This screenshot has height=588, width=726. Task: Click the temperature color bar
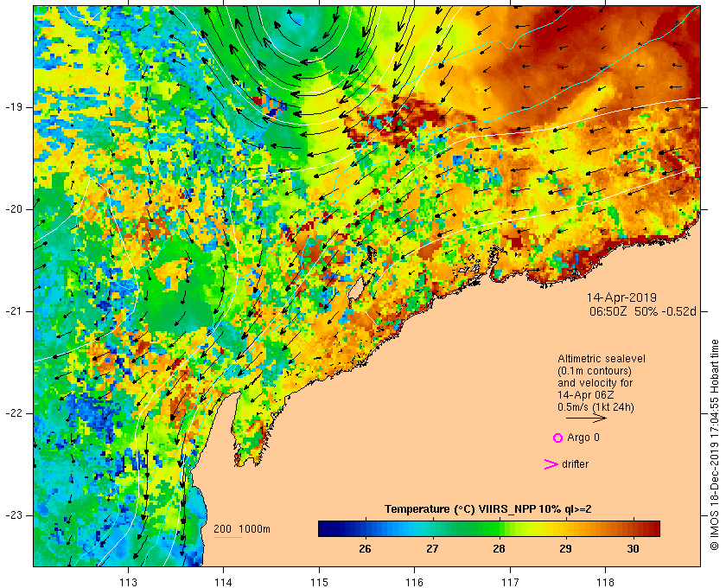click(x=489, y=528)
